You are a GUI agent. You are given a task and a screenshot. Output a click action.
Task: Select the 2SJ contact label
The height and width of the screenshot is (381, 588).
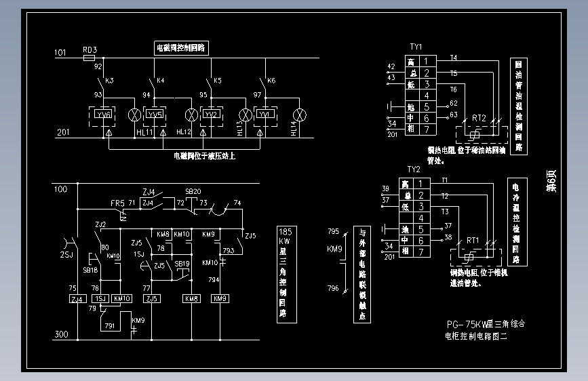point(66,255)
